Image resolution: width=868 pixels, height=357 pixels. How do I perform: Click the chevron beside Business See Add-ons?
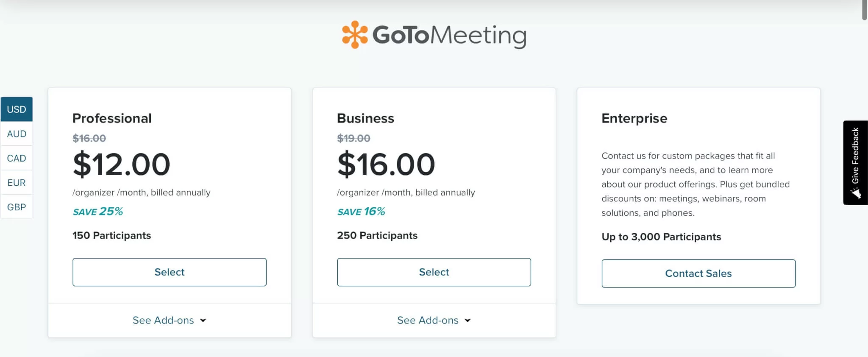click(468, 321)
